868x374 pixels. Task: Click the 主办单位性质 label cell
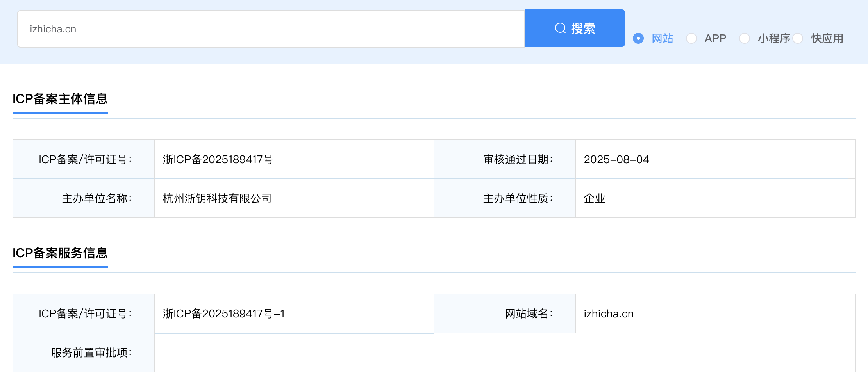pyautogui.click(x=505, y=198)
